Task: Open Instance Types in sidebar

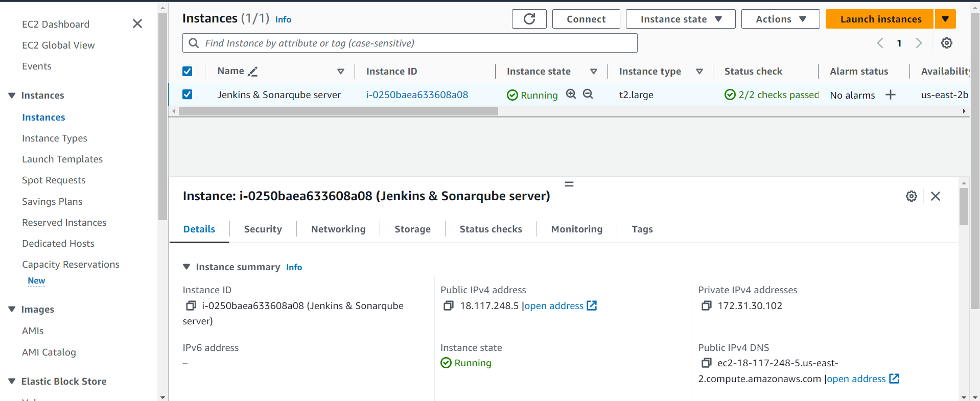Action: coord(55,138)
